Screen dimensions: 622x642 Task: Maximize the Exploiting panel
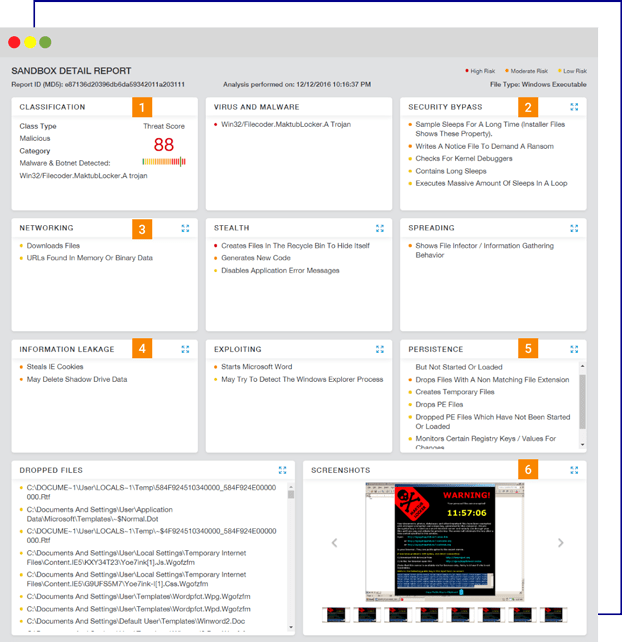[x=380, y=349]
